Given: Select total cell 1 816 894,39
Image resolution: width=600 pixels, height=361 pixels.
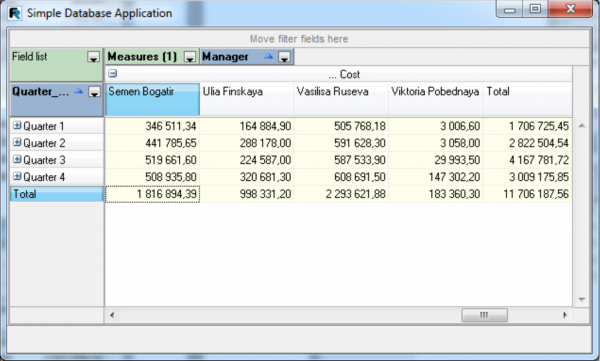Looking at the screenshot, I should point(152,194).
